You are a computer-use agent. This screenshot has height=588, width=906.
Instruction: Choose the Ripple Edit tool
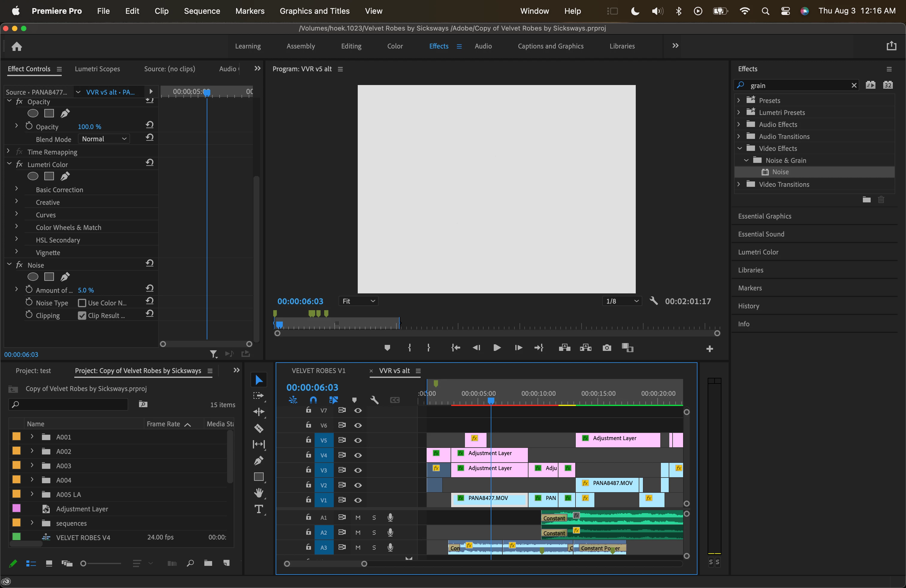(x=259, y=412)
